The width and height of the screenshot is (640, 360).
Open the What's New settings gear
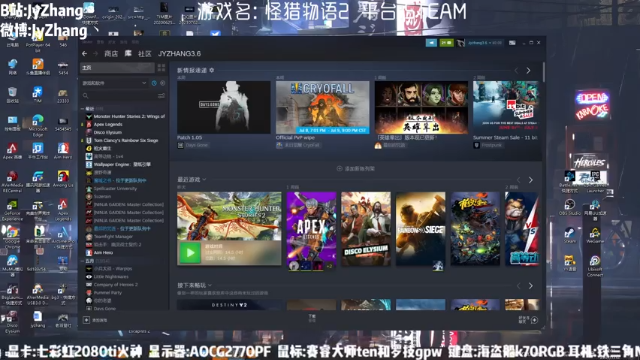[211, 70]
